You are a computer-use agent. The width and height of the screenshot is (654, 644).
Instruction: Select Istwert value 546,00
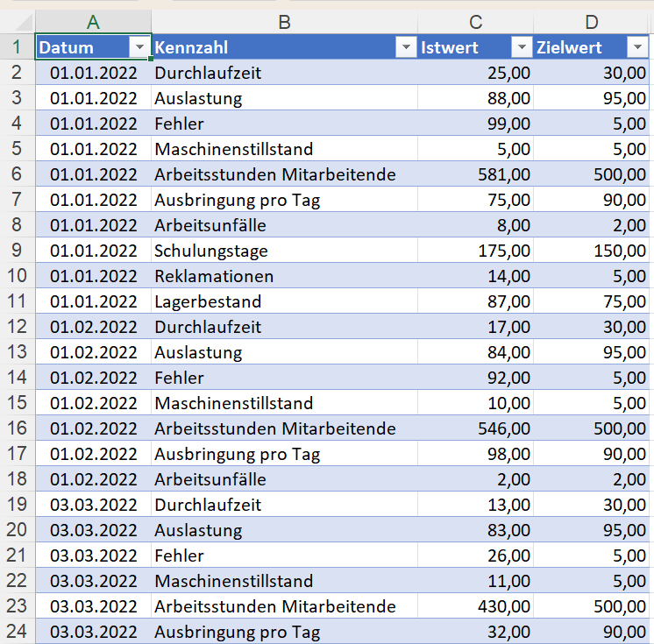click(x=475, y=428)
